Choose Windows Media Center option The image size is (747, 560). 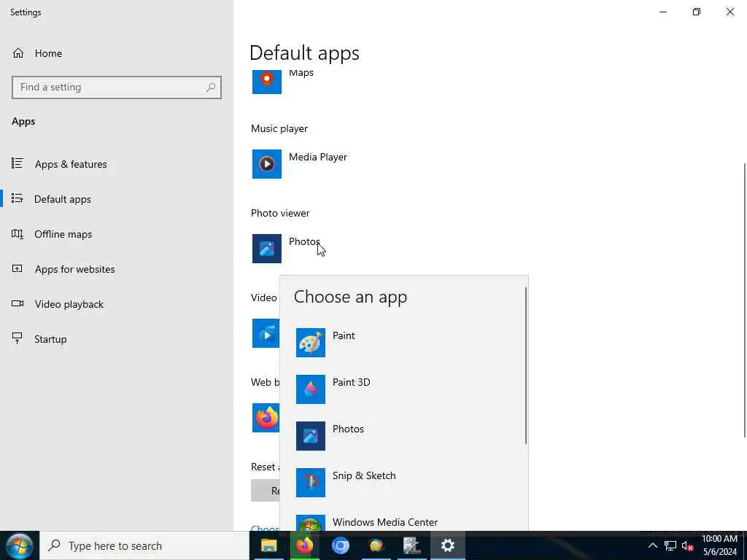point(404,522)
